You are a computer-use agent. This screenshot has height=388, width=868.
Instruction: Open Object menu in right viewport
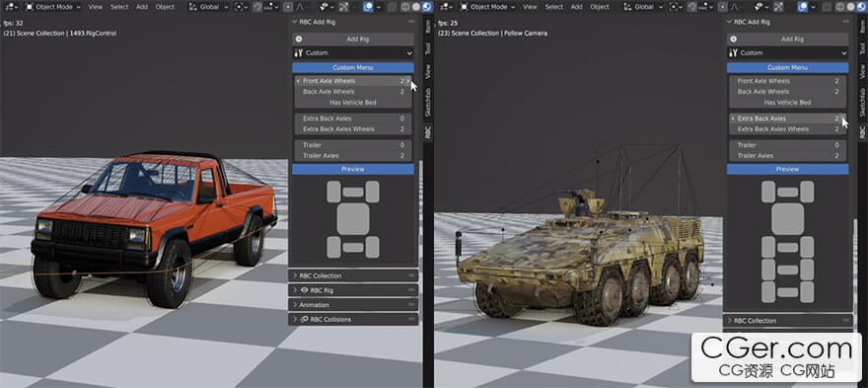[600, 7]
